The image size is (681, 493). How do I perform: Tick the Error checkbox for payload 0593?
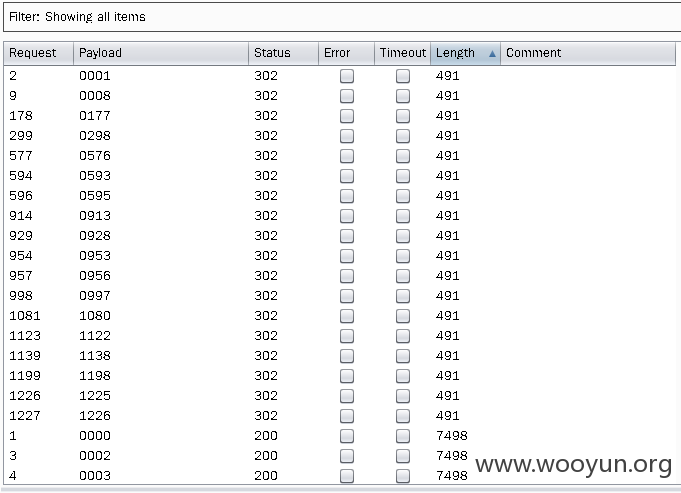tap(347, 176)
